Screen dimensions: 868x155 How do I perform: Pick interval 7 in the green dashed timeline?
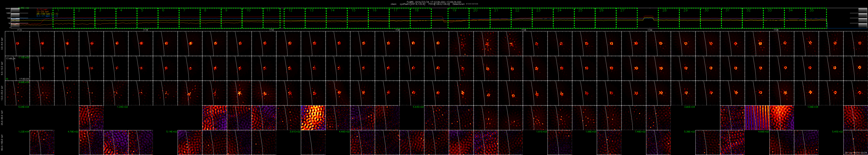(x=189, y=18)
